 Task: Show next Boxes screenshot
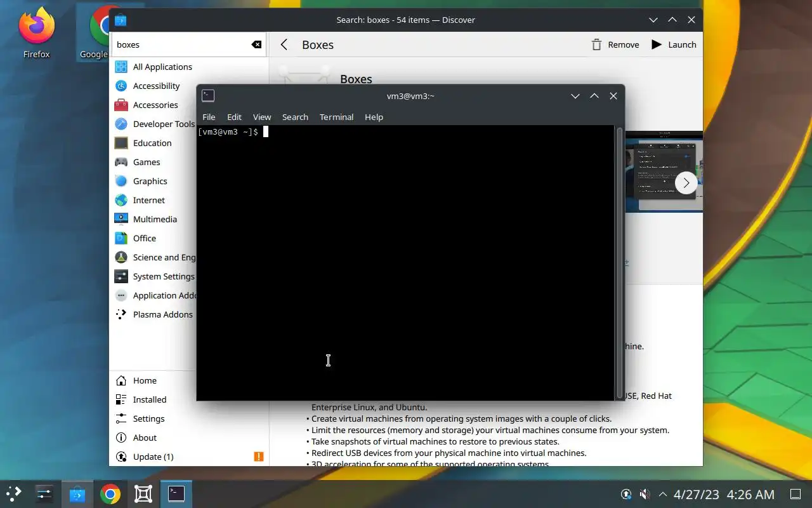pos(686,183)
